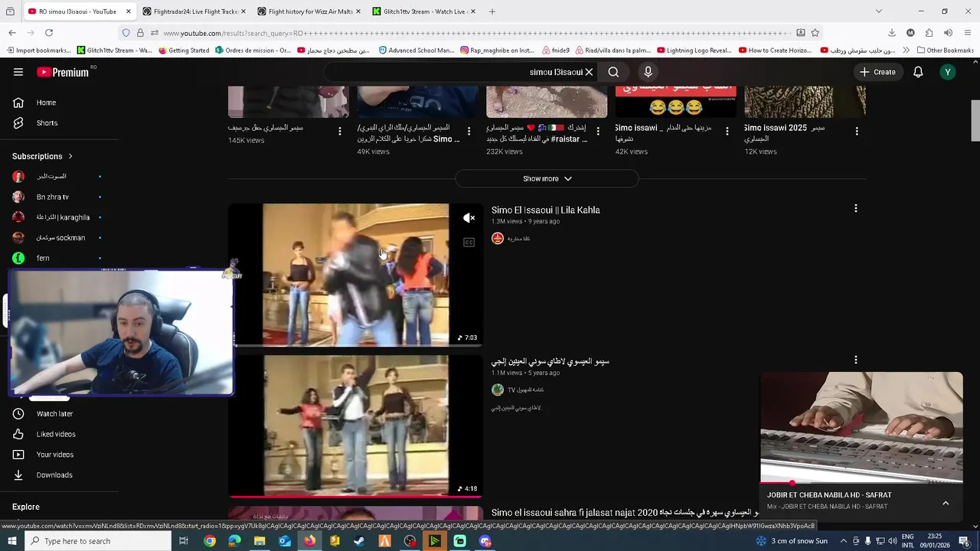980x551 pixels.
Task: Open options menu for the 4:18 video result
Action: pos(856,360)
